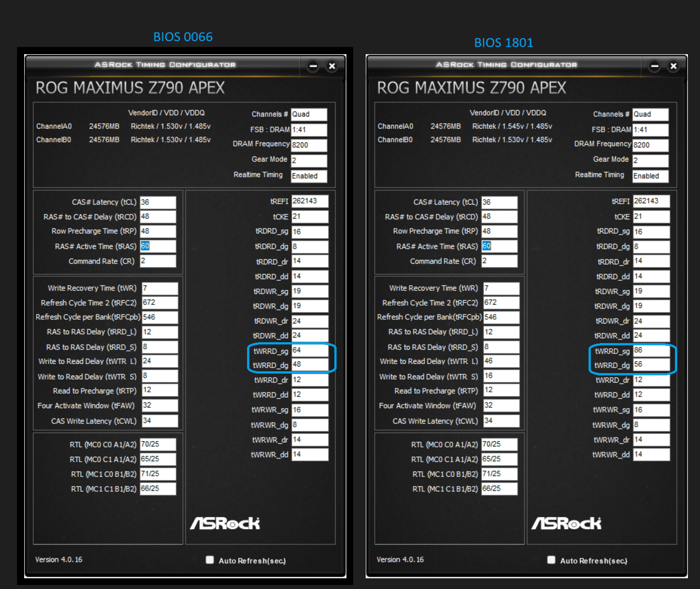Viewport: 700px width, 589px height.
Task: Select tFAW field showing 32 in BIOS 1801
Action: click(501, 405)
